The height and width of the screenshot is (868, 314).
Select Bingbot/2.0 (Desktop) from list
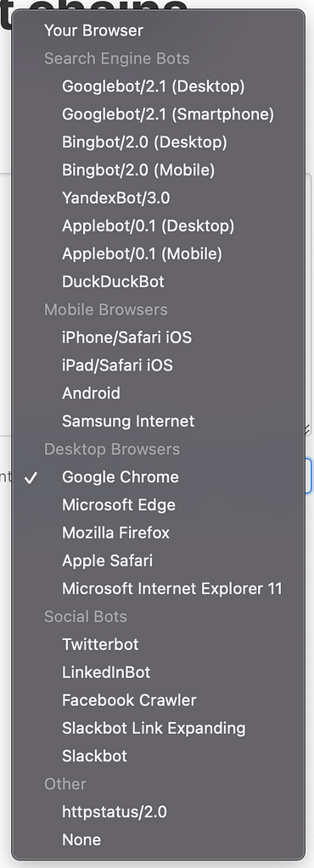159,142
